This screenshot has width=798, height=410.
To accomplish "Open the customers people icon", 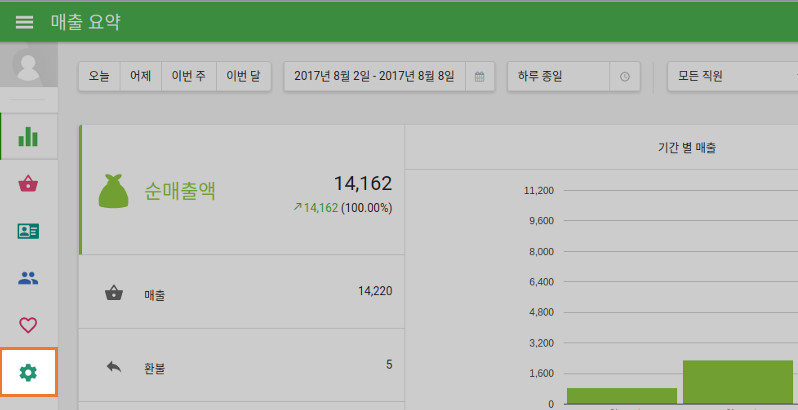I will pos(28,278).
